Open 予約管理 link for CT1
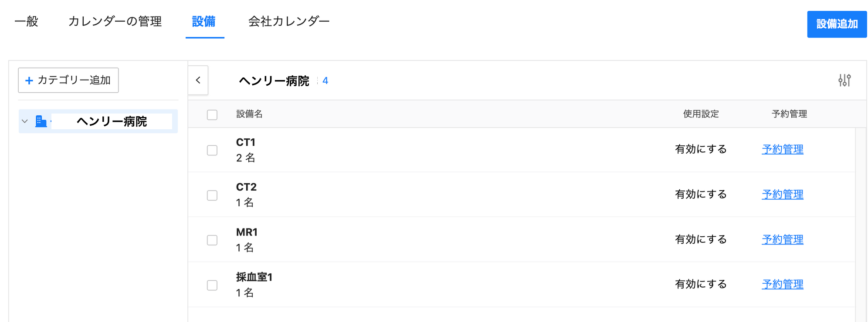Image resolution: width=868 pixels, height=322 pixels. 782,149
